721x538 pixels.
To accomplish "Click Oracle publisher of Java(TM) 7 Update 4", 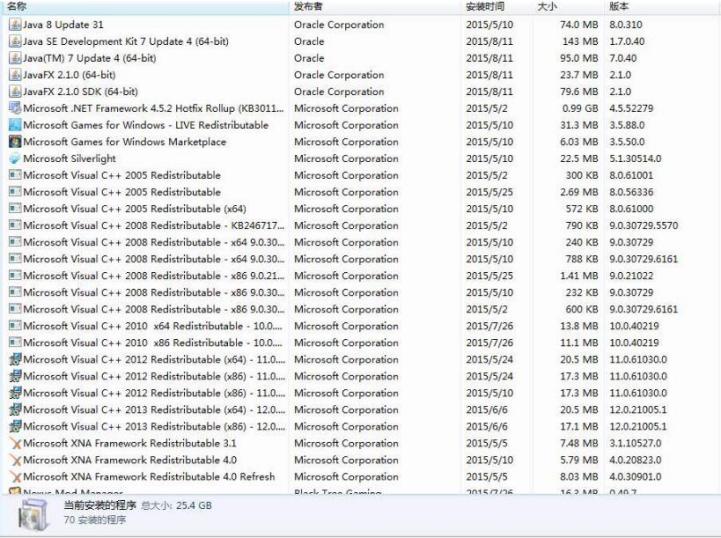I will [x=309, y=58].
